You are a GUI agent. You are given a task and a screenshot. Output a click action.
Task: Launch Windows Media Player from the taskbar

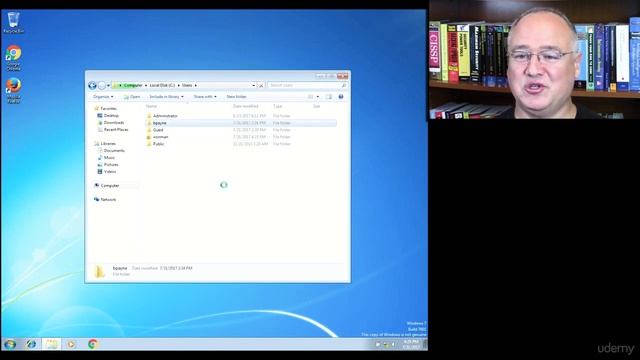(x=71, y=344)
